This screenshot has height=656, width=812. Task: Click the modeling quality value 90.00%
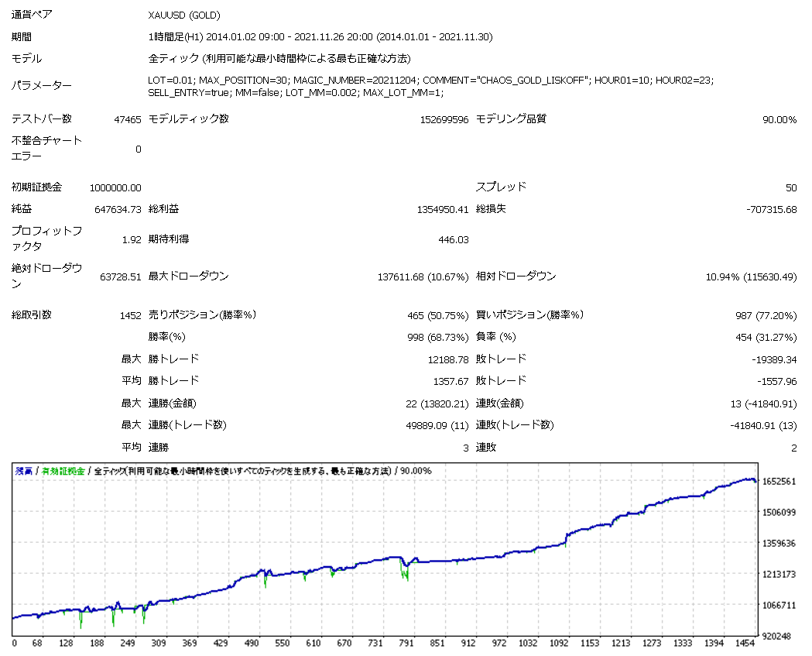779,119
